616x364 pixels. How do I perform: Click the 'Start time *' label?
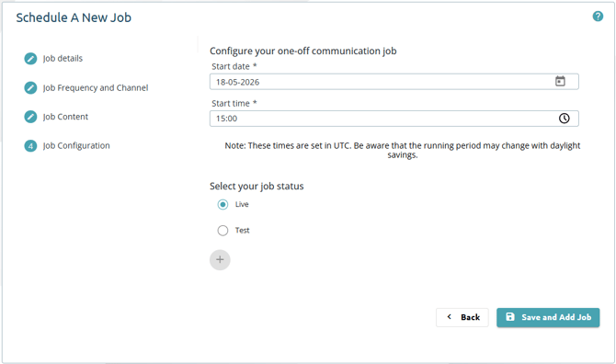[x=234, y=103]
